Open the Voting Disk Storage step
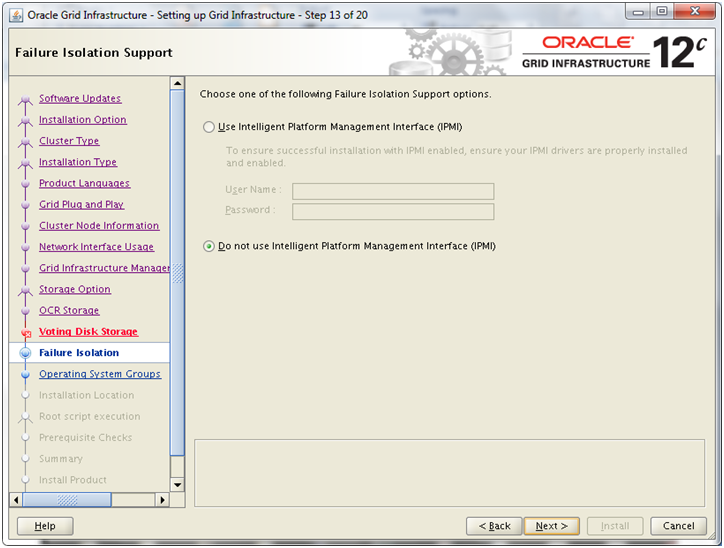Screen dimensions: 724x548 (x=88, y=332)
